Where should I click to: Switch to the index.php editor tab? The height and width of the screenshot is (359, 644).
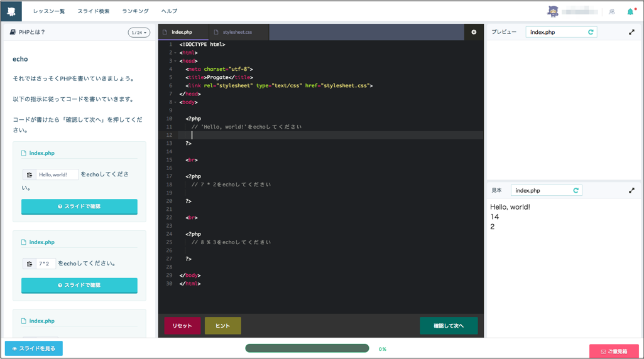[183, 32]
